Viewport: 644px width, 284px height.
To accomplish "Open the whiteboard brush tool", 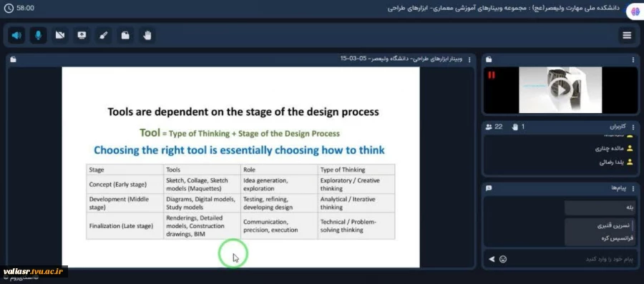I will click(x=104, y=35).
